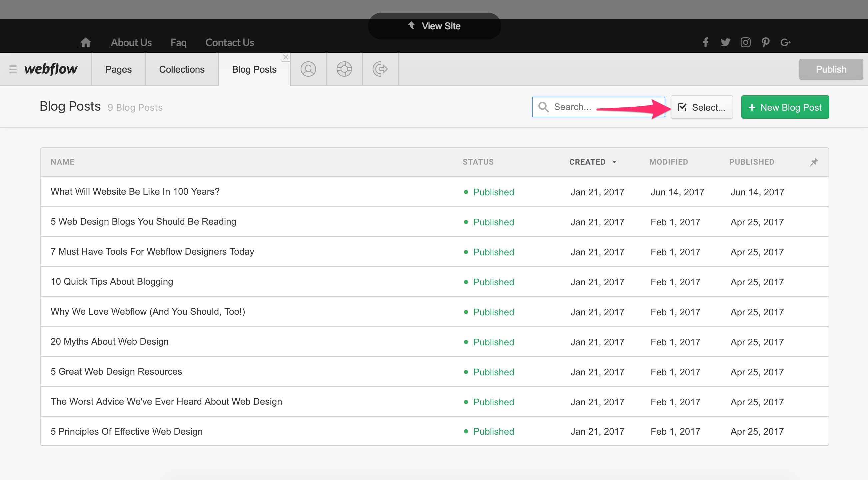This screenshot has height=480, width=868.
Task: Close the Blog Posts tab
Action: [x=285, y=57]
